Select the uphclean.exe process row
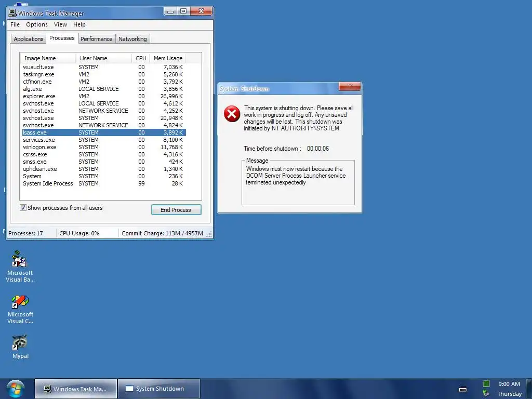 click(103, 169)
